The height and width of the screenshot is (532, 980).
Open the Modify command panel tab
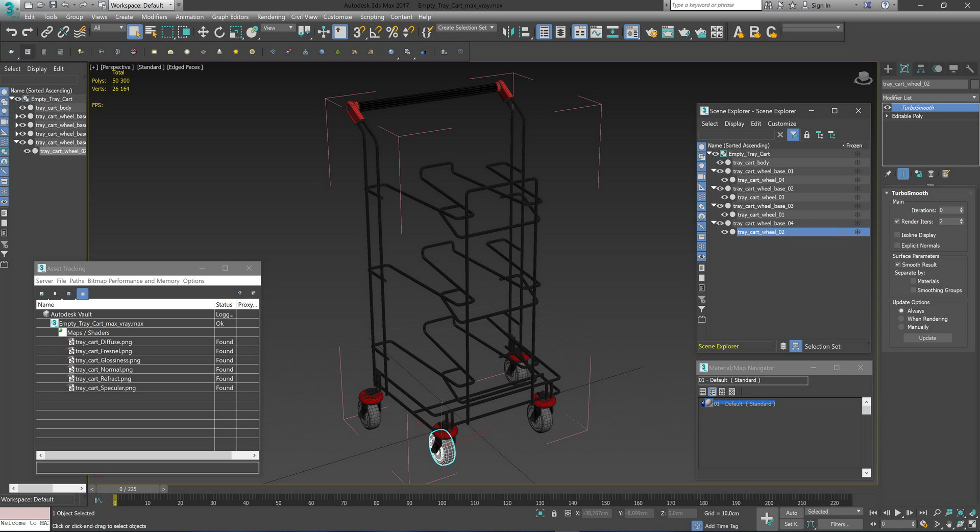[x=904, y=68]
